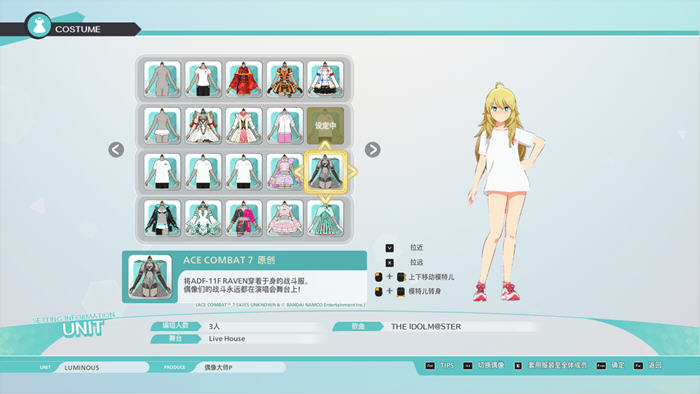Choose the ACE COMBAT 7 highlighted costume
The image size is (700, 394).
pos(325,172)
